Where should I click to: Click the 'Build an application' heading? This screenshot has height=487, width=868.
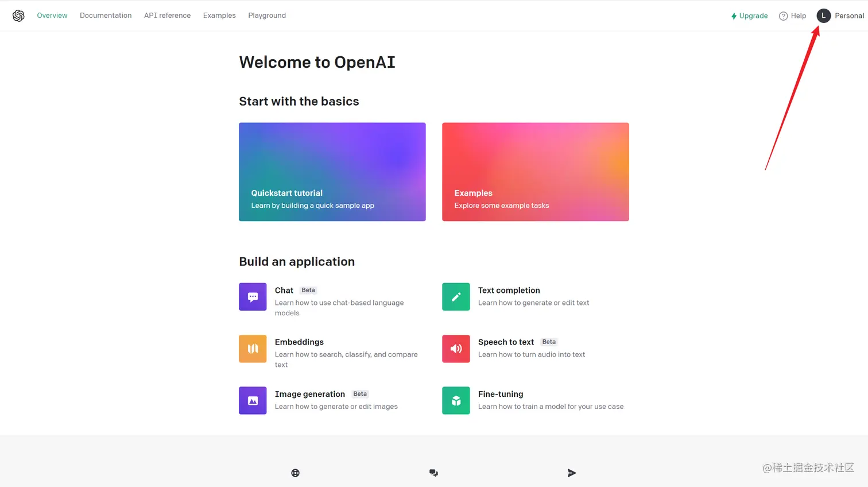click(x=297, y=262)
